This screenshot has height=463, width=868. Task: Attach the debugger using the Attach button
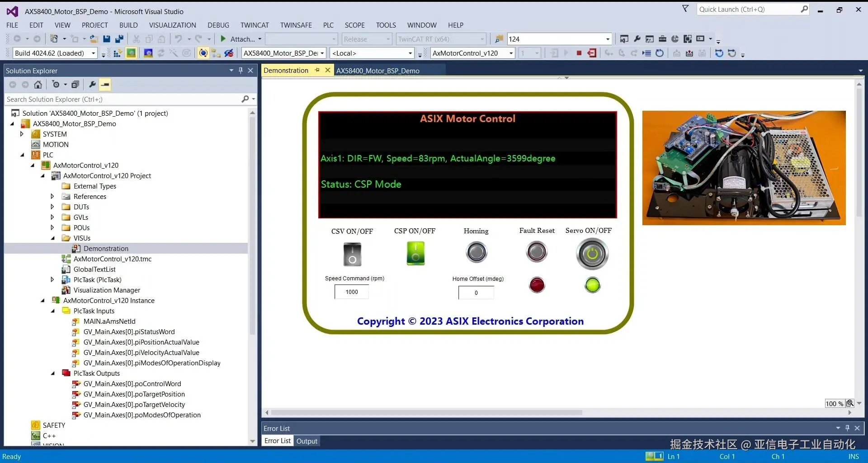pos(240,39)
